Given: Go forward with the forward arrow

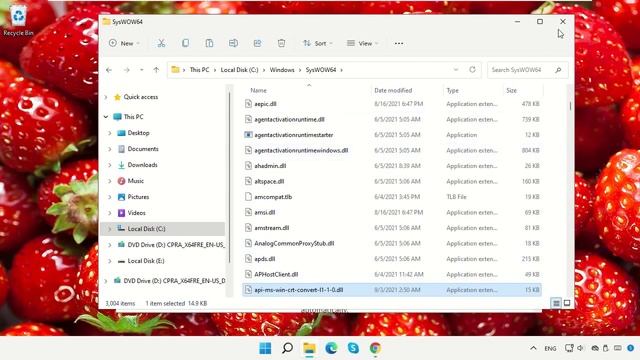Looking at the screenshot, I should 127,70.
